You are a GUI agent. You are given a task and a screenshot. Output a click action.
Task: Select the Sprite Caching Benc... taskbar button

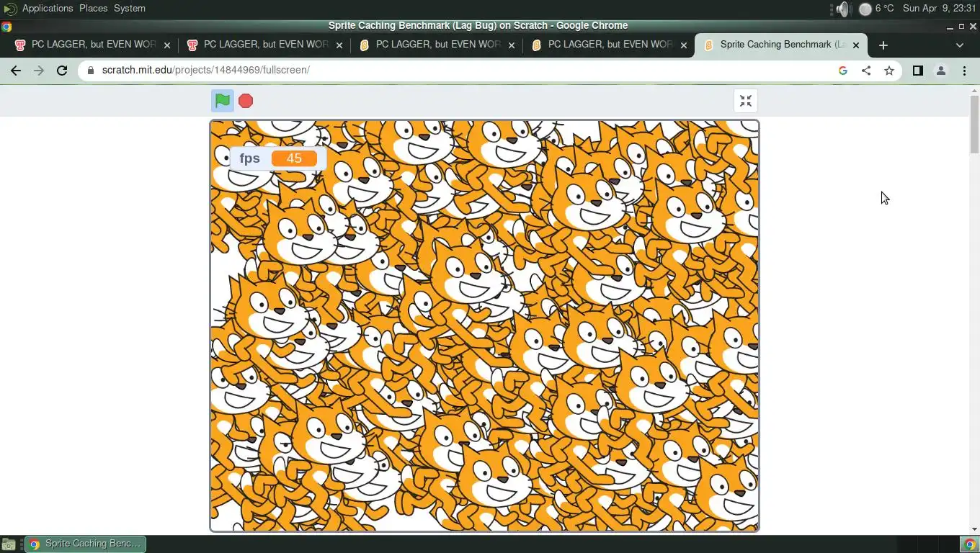click(x=86, y=544)
